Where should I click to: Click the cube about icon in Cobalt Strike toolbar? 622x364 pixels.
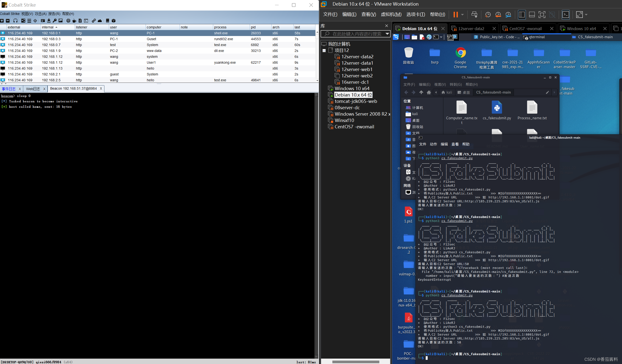pyautogui.click(x=113, y=21)
